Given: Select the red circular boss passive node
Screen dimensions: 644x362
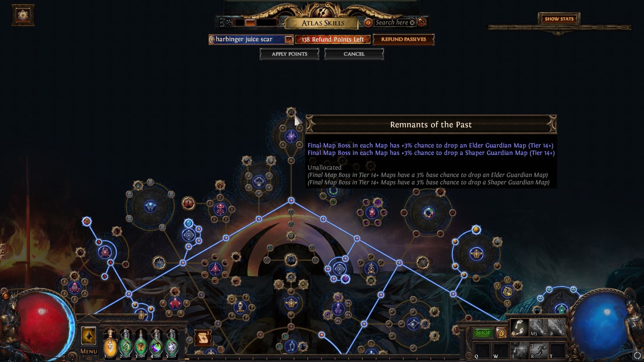Looking at the screenshot, I should [188, 202].
